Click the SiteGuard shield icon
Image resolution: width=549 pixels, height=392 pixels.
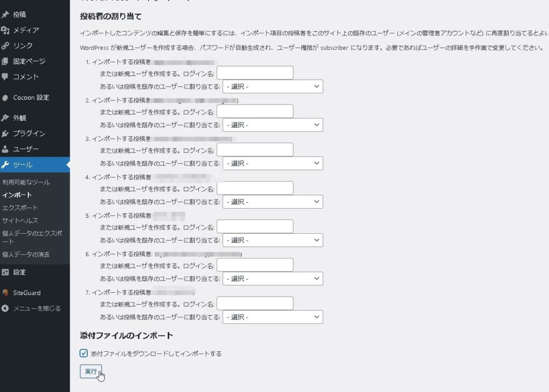(x=5, y=293)
